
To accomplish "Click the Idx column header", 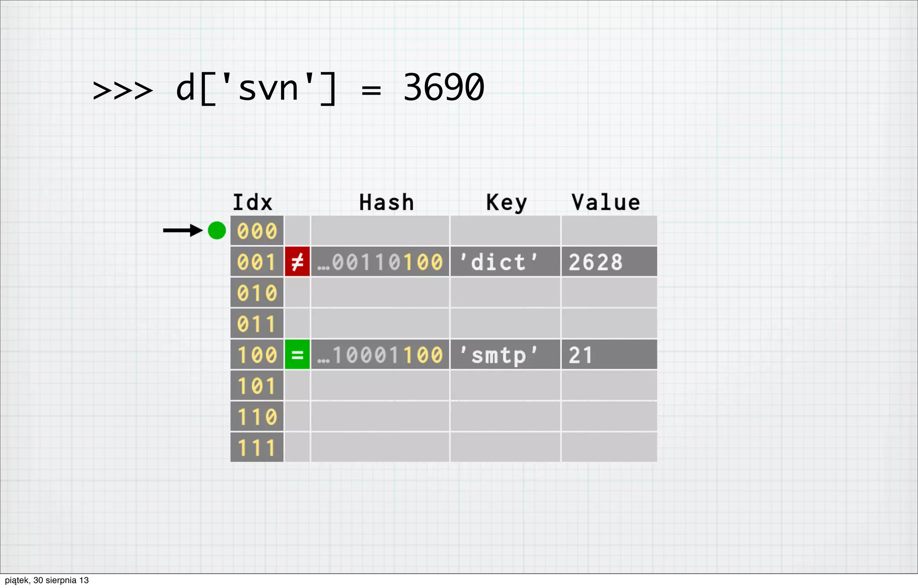I will pyautogui.click(x=252, y=203).
